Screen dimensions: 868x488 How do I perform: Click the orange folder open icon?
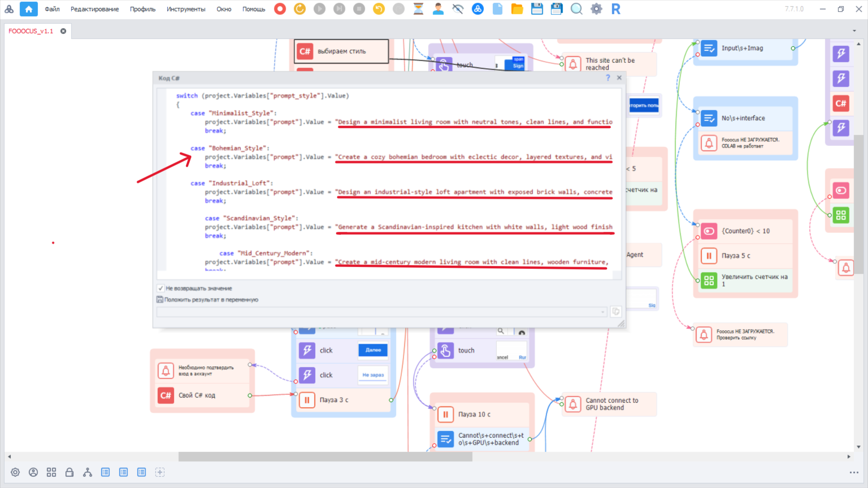coord(517,9)
